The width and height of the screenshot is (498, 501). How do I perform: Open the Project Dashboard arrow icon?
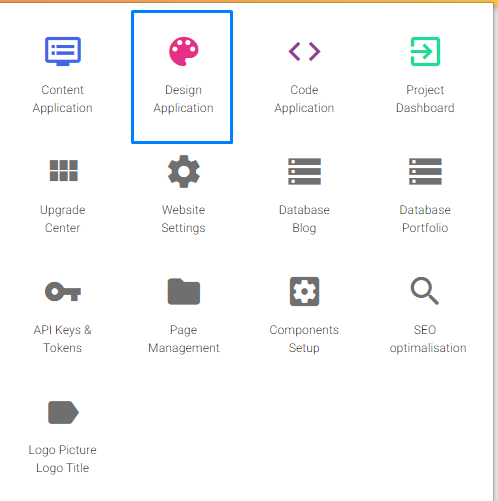[425, 51]
